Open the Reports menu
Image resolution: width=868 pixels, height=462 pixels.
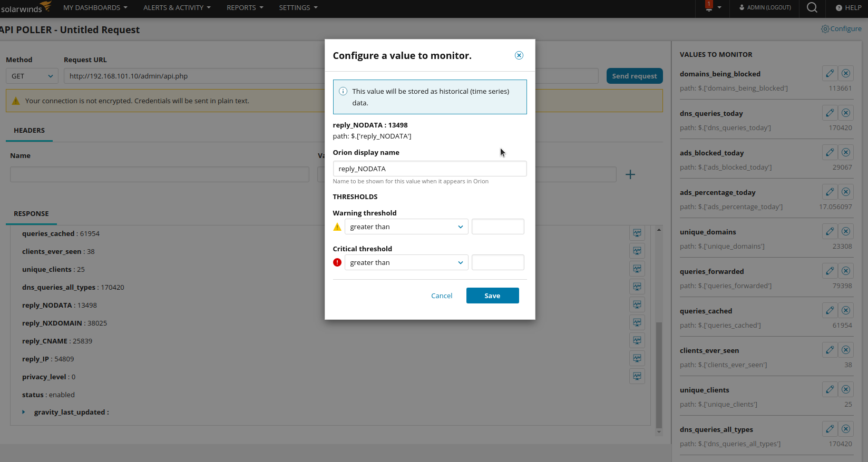[245, 7]
